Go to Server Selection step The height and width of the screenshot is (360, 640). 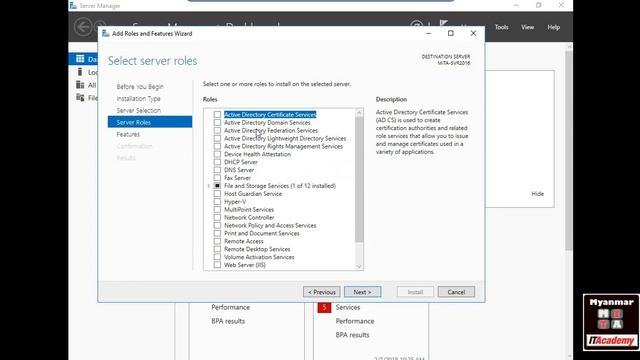click(x=138, y=111)
